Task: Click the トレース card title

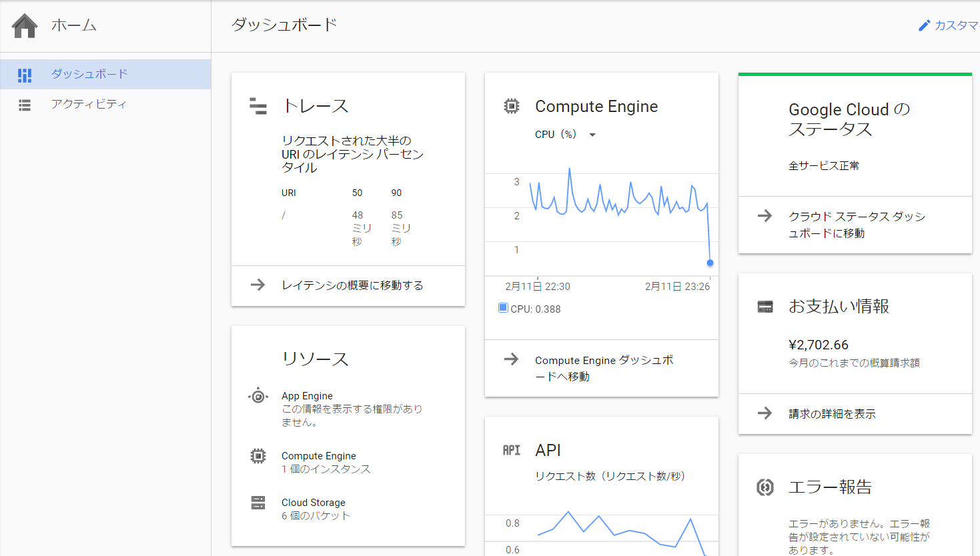Action: coord(316,106)
